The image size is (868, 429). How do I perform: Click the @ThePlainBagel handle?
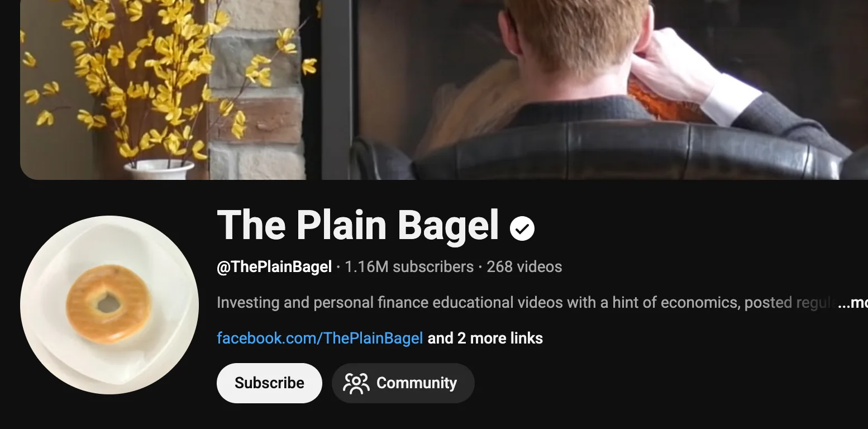coord(274,267)
